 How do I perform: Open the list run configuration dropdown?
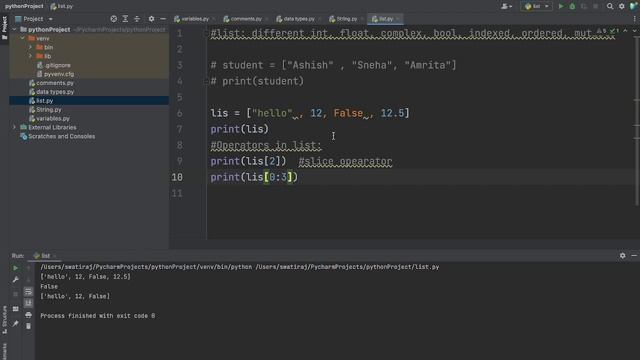(x=536, y=6)
